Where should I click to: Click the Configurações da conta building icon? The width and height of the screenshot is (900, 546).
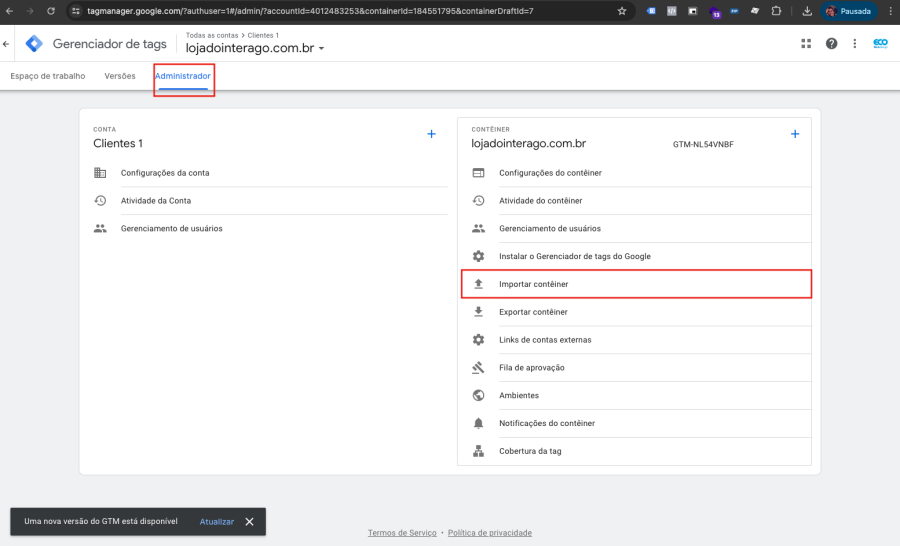[100, 173]
